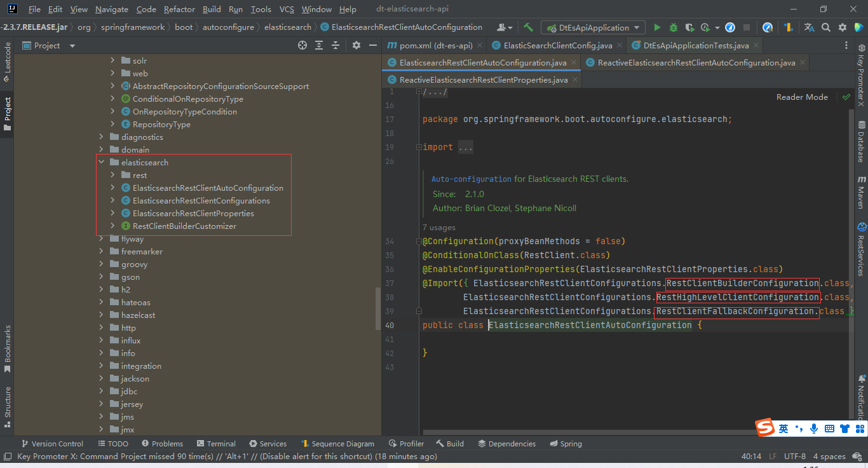Open the Sequence Diagram tool window
This screenshot has width=868, height=468.
coord(337,443)
